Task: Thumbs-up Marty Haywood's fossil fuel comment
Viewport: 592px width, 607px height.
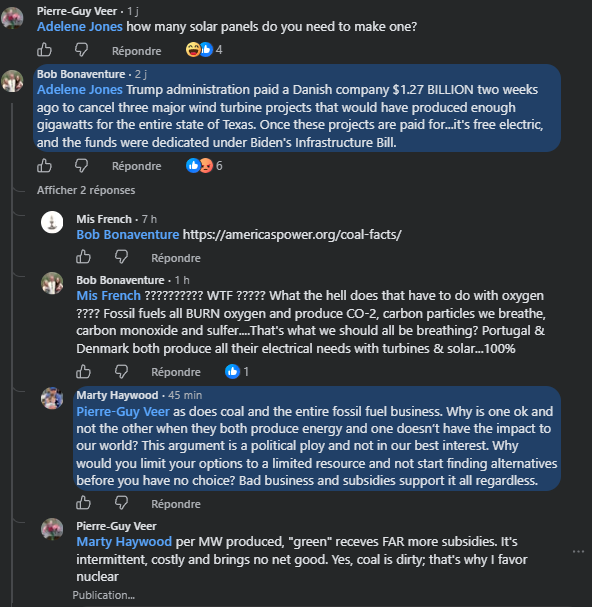Action: coord(83,503)
